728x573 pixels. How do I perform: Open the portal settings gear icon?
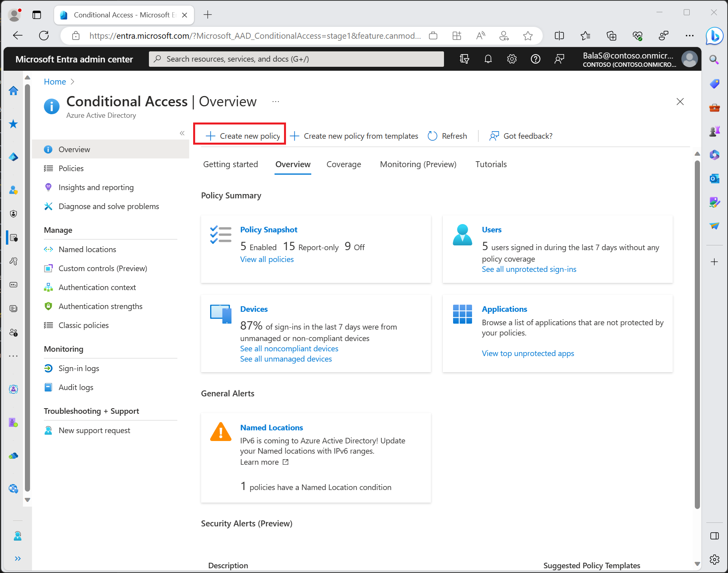pos(512,59)
